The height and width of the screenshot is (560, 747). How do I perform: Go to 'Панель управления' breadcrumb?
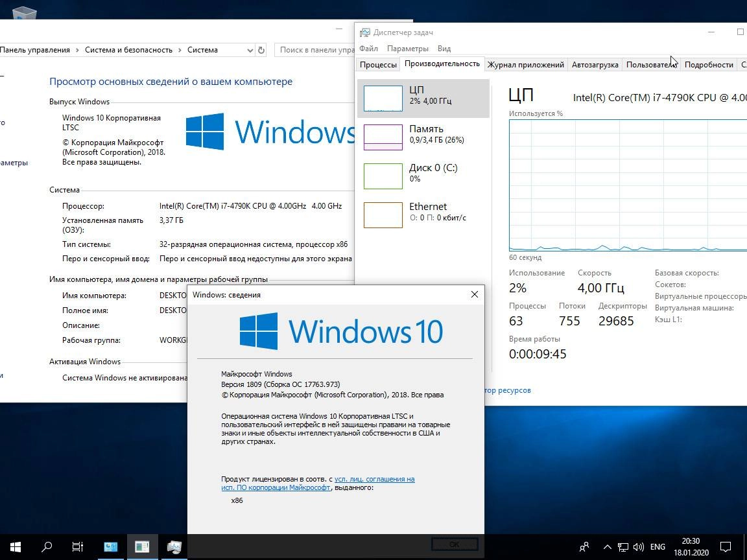pyautogui.click(x=35, y=50)
